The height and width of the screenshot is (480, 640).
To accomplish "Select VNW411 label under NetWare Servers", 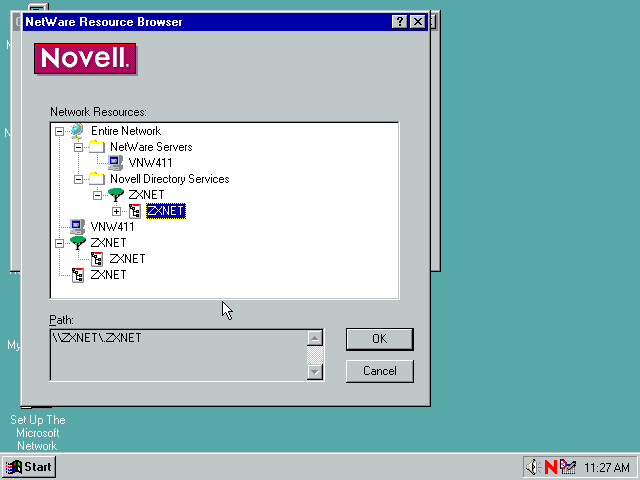I will pyautogui.click(x=150, y=163).
